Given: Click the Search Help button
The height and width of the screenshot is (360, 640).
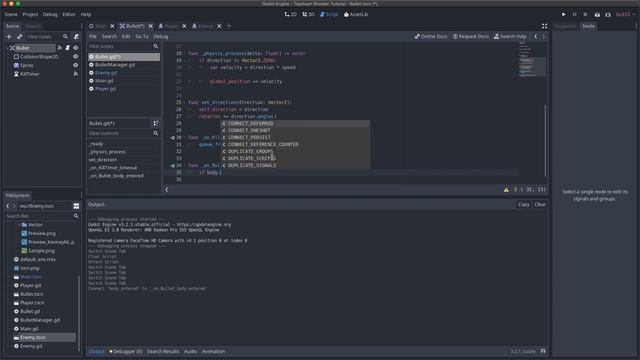Looking at the screenshot, I should click(510, 36).
